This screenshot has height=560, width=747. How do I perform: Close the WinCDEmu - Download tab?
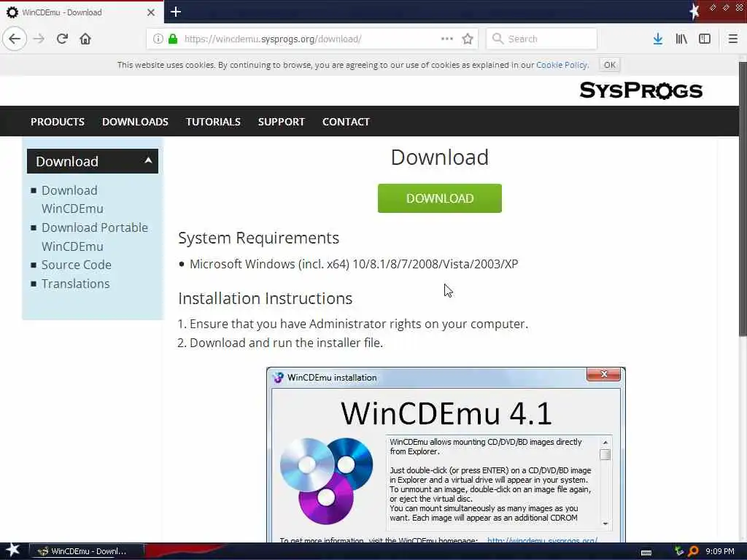pos(151,12)
